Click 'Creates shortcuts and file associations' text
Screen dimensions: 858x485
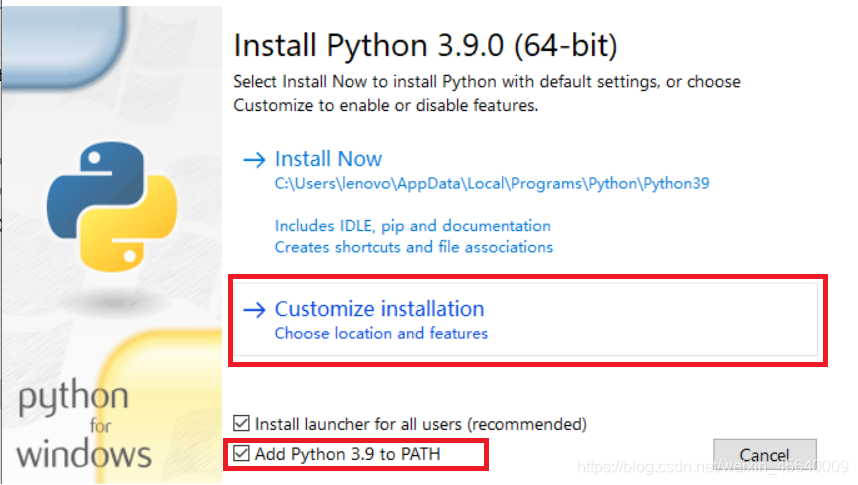[414, 247]
